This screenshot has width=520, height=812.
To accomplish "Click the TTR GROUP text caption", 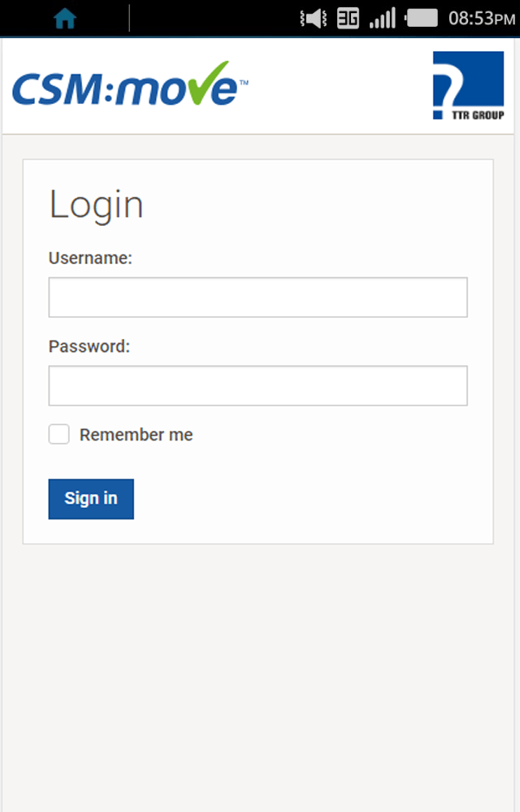I will (478, 115).
